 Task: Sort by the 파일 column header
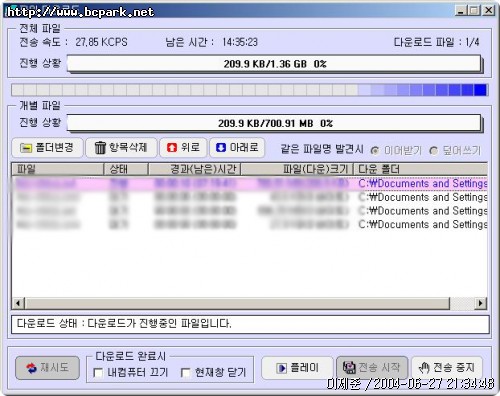[58, 169]
